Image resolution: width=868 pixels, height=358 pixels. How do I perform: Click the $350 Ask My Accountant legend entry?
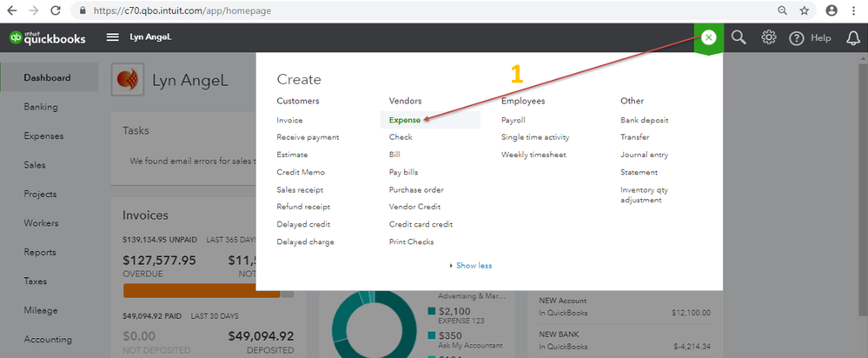tap(465, 340)
